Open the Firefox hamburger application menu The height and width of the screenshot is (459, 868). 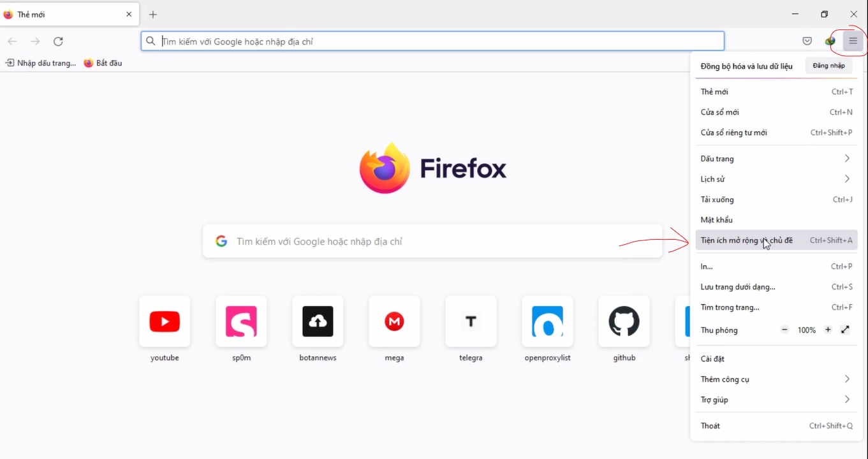pyautogui.click(x=853, y=41)
